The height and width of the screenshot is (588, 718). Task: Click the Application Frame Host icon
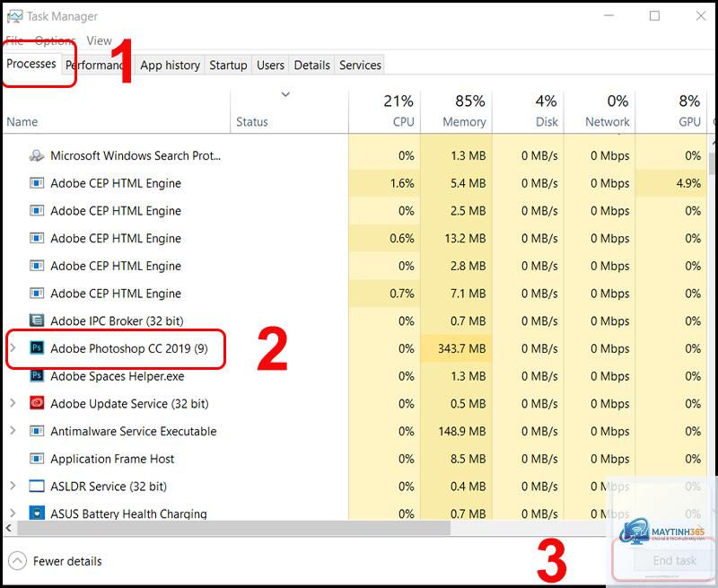37,459
